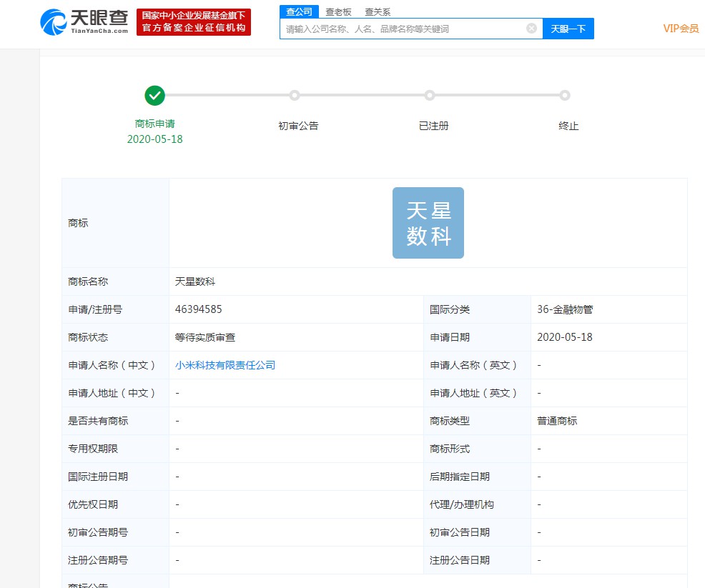Select trademark type 普通商标
Screen dimensions: 705x588
click(557, 421)
